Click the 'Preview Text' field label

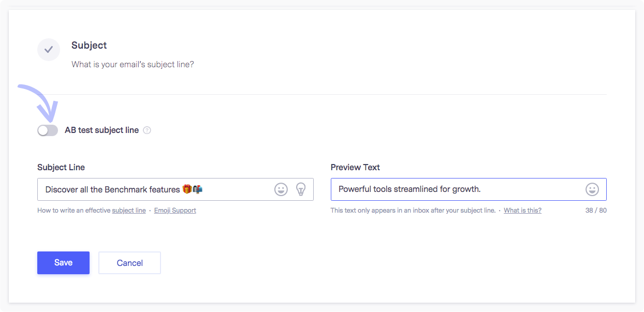355,167
